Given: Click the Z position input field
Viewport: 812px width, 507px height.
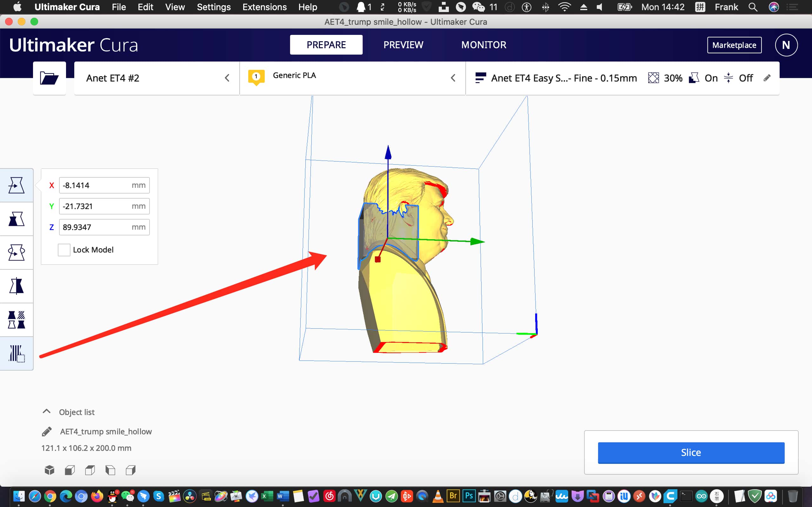Looking at the screenshot, I should 104,227.
